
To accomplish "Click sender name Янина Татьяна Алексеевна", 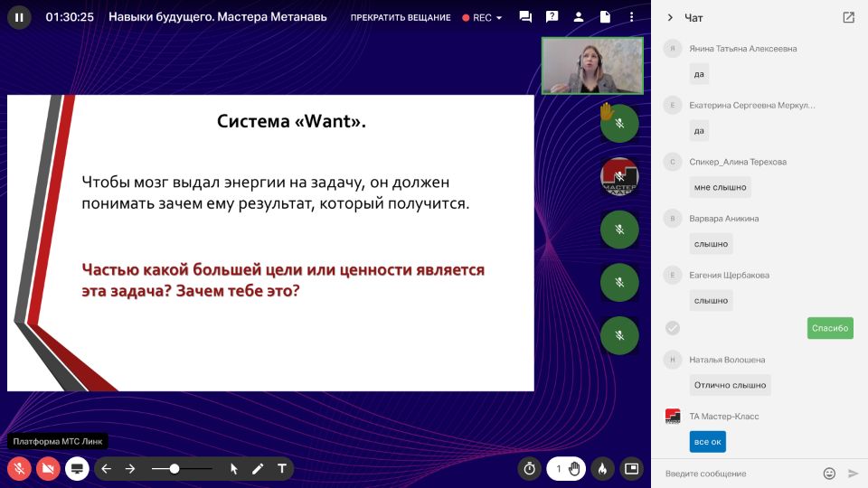I will point(743,49).
